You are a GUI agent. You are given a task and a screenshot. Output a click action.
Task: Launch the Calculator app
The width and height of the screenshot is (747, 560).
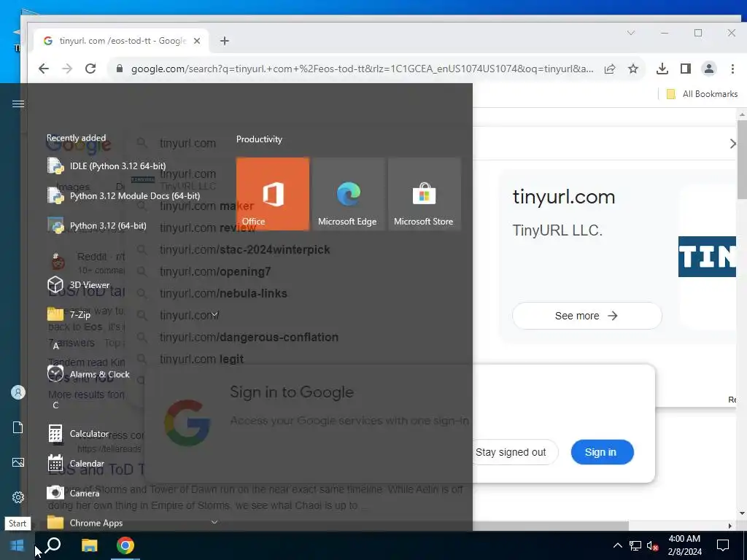(79, 434)
